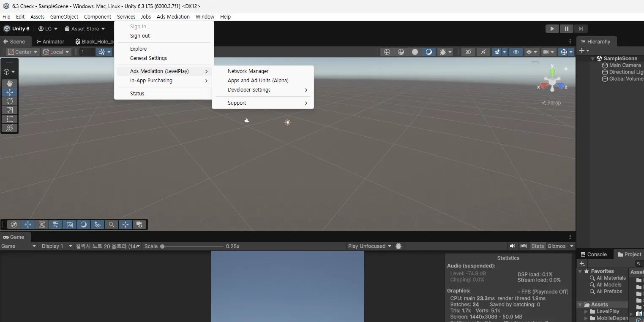Click the grid snap value input field
The width and height of the screenshot is (644, 322).
tap(87, 52)
